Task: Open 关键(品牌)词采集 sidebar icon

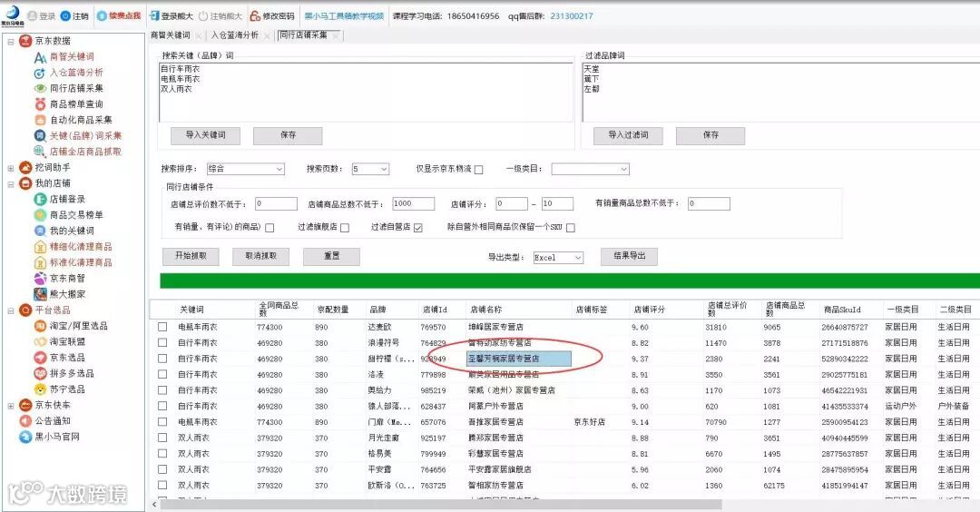Action: [40, 135]
